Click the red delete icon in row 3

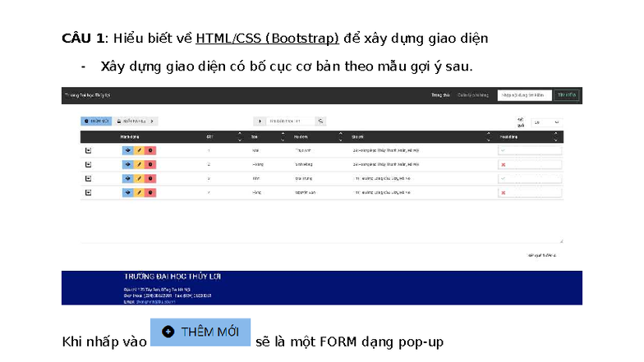(x=150, y=179)
